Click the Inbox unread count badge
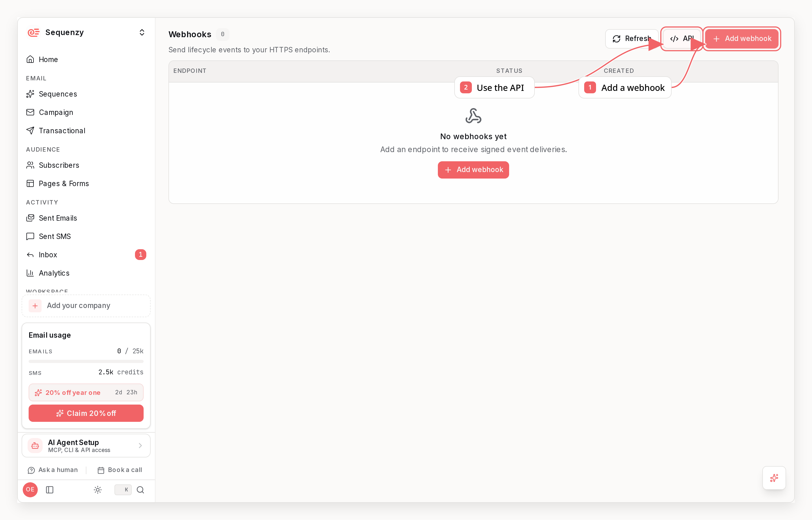The width and height of the screenshot is (812, 520). pos(141,255)
